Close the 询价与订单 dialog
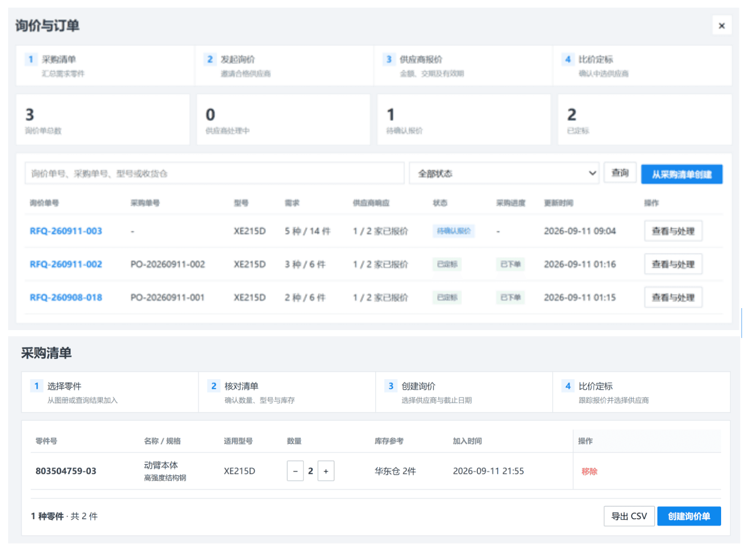Viewport: 756px width, 557px height. [x=722, y=25]
